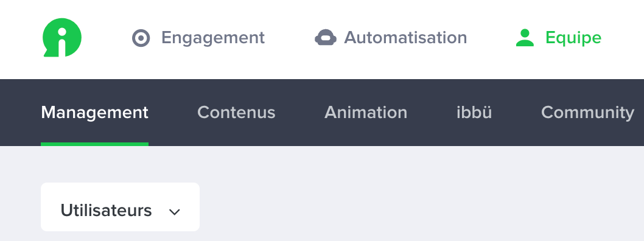Open the Contenus tab
Image resolution: width=644 pixels, height=241 pixels.
coord(236,112)
